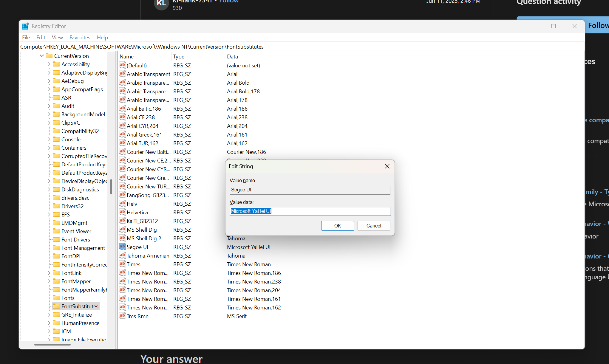Image resolution: width=609 pixels, height=364 pixels.
Task: Expand the AppCompatFlags key
Action: [49, 89]
